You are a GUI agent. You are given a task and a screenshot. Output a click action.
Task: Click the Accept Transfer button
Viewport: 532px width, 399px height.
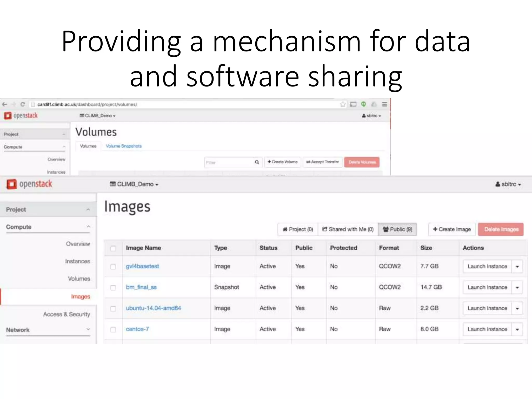(x=322, y=162)
